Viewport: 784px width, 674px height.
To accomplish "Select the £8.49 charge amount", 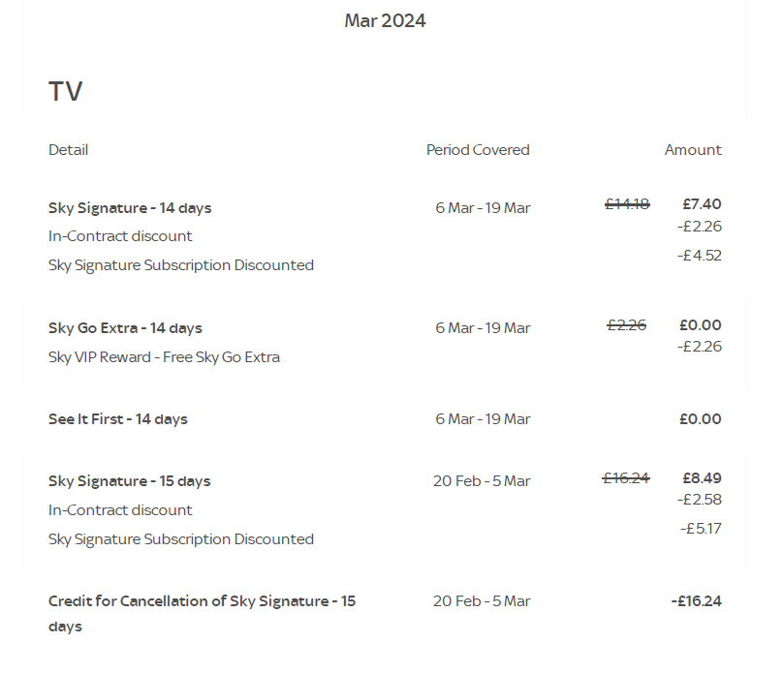I will [702, 477].
